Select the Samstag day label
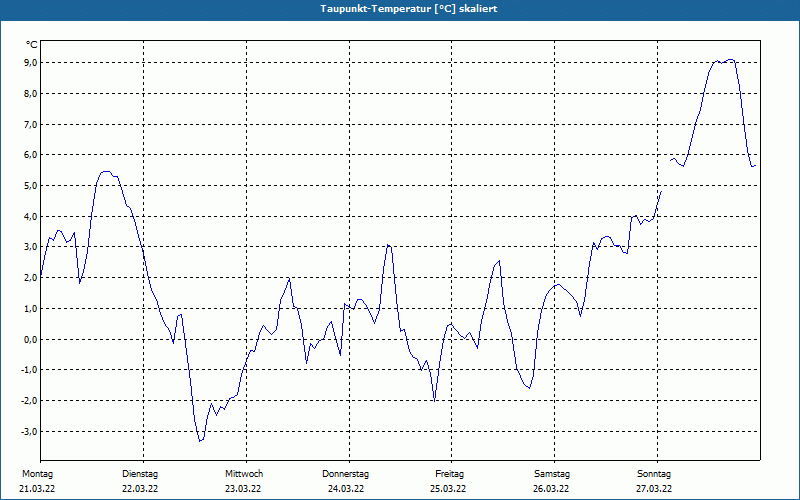The height and width of the screenshot is (500, 800). 552,474
